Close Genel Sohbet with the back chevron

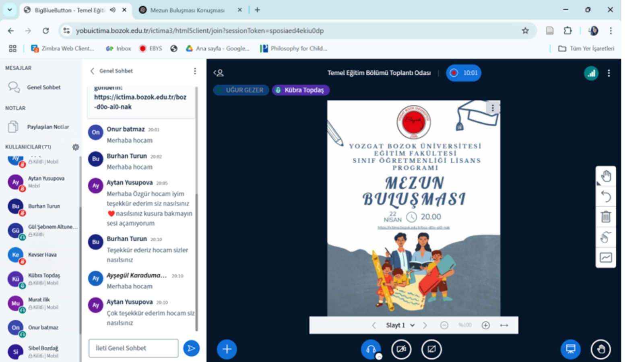(x=92, y=71)
